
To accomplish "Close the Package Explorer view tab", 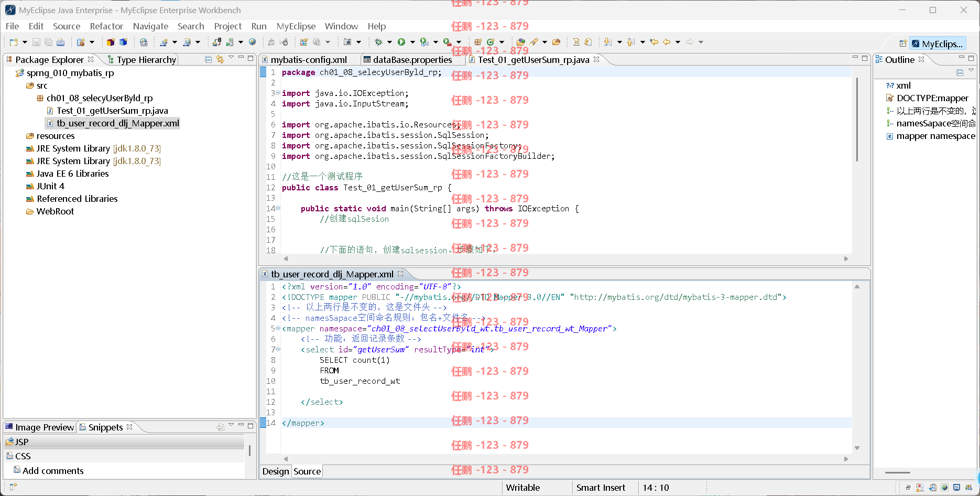I will tap(91, 59).
